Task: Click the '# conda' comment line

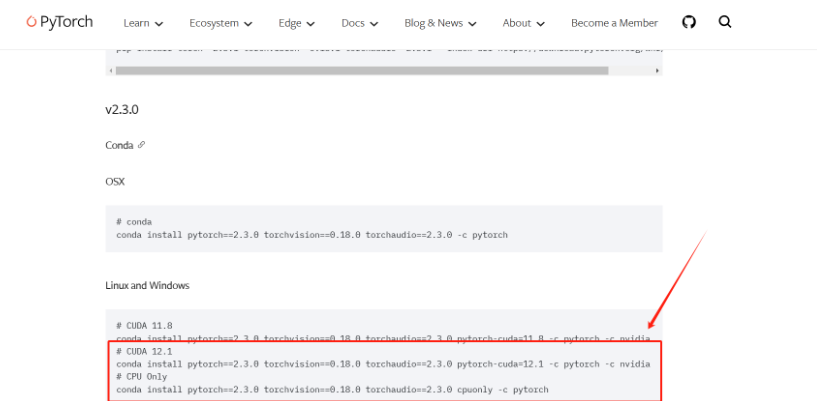Action: (134, 222)
